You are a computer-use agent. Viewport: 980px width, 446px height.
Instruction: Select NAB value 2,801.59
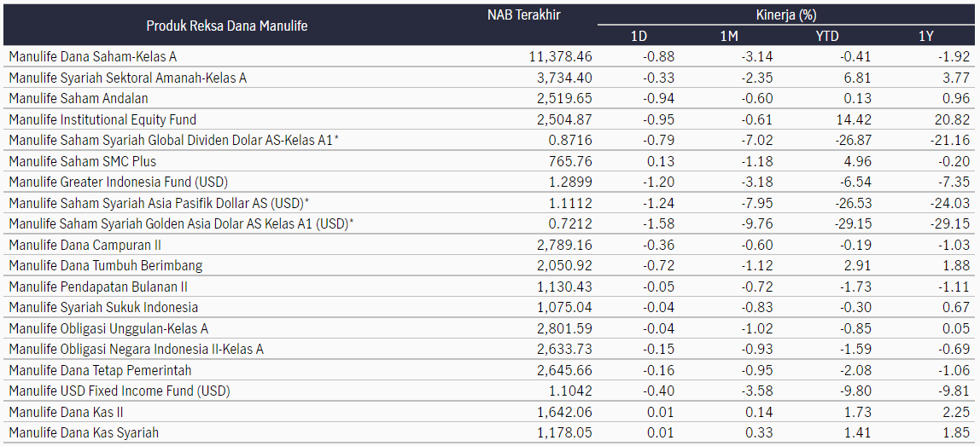(564, 328)
